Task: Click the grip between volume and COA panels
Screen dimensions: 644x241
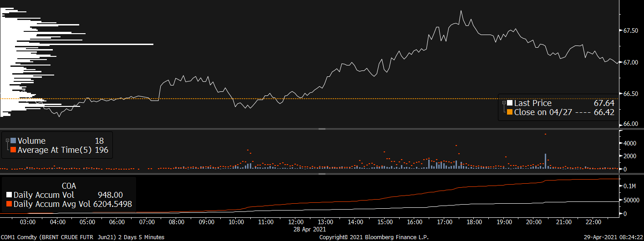Action: [322, 174]
